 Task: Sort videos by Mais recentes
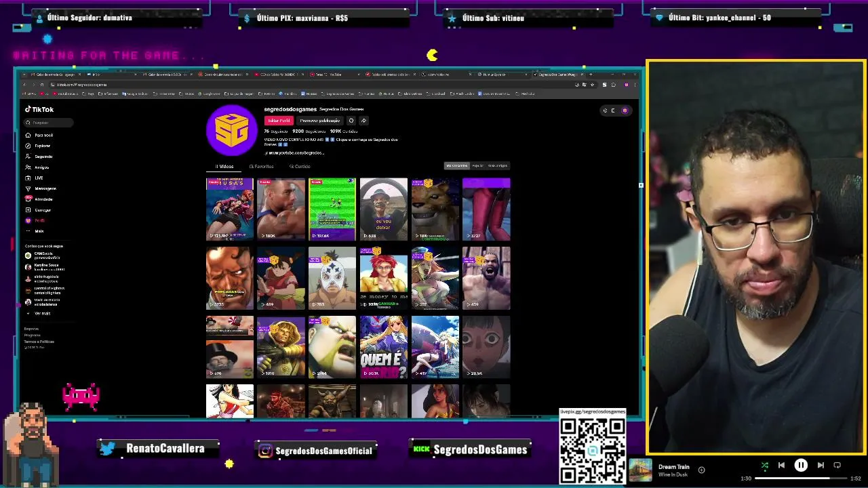pyautogui.click(x=456, y=165)
